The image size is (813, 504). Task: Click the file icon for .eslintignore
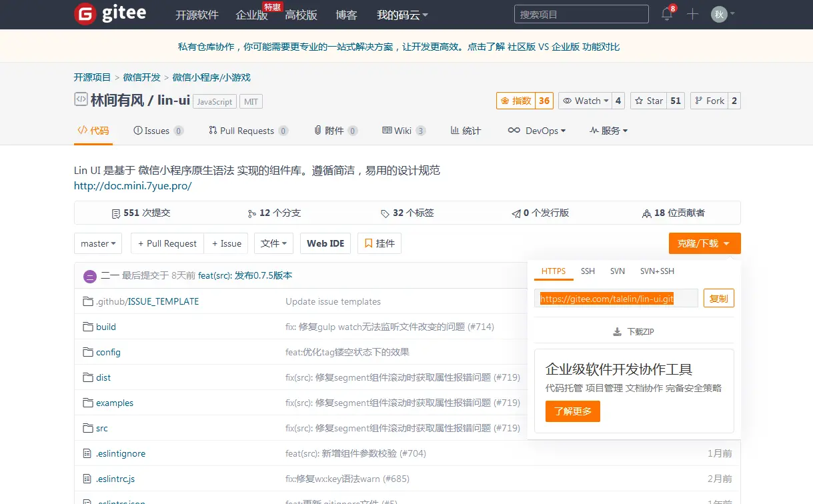[x=87, y=453]
